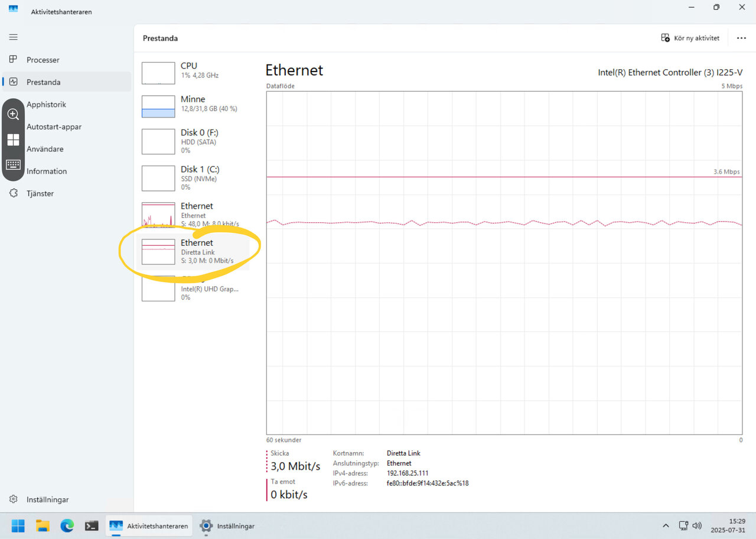756x539 pixels.
Task: Click the keyboard icon in overlay
Action: pyautogui.click(x=13, y=165)
